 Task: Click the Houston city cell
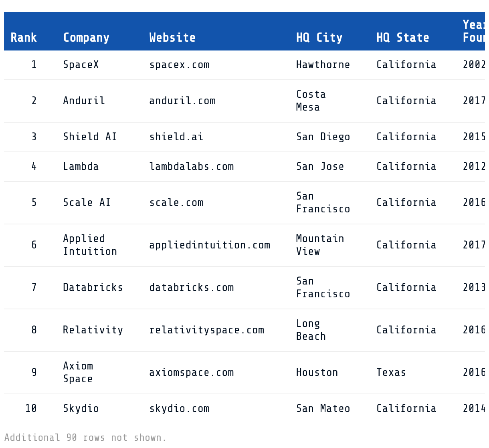tap(317, 373)
